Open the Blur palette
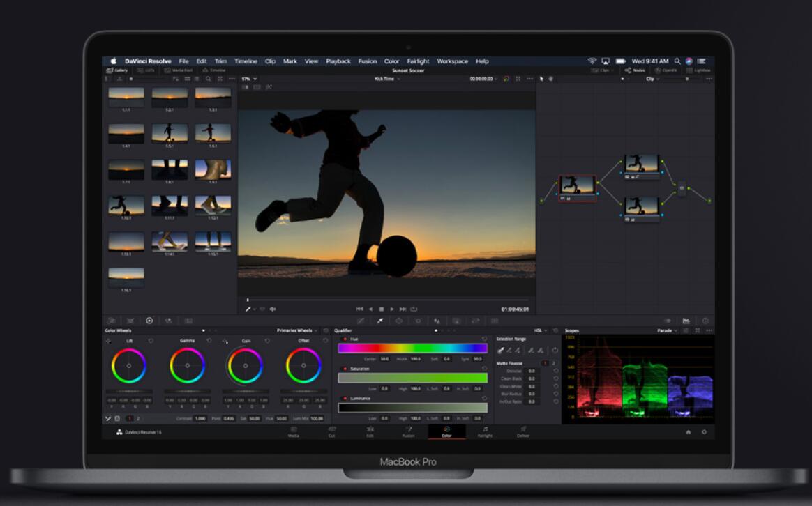Viewport: 812px width, 506px height. pyautogui.click(x=437, y=321)
